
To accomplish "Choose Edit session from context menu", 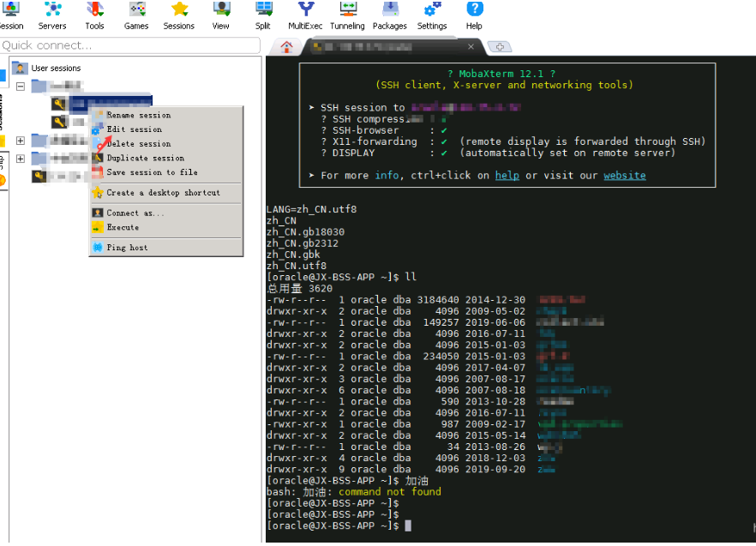I will click(134, 129).
